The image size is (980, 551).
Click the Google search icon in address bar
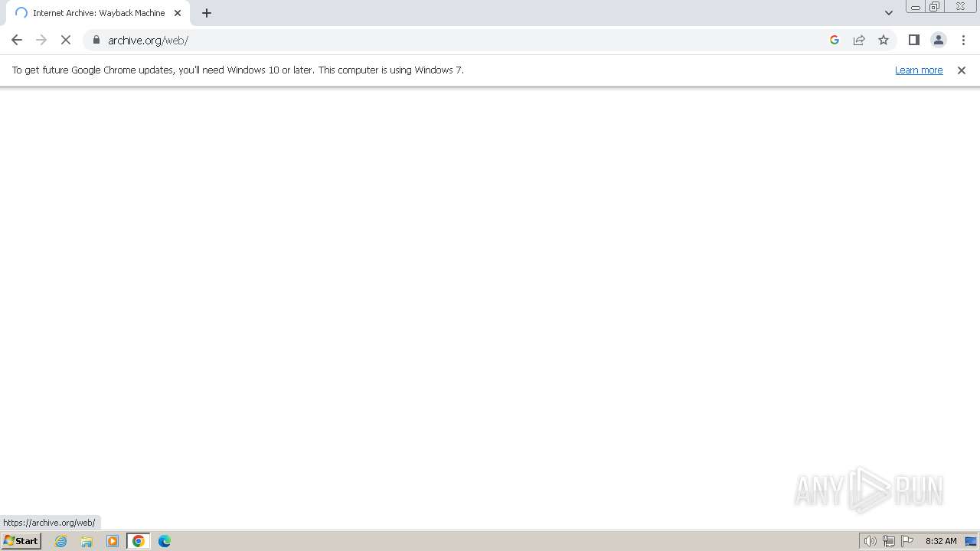coord(835,40)
